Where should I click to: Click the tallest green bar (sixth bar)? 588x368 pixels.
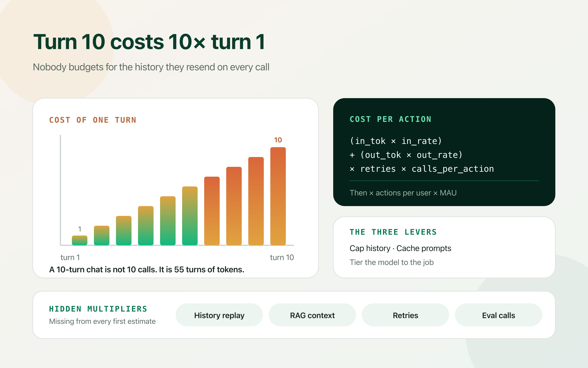(x=190, y=216)
